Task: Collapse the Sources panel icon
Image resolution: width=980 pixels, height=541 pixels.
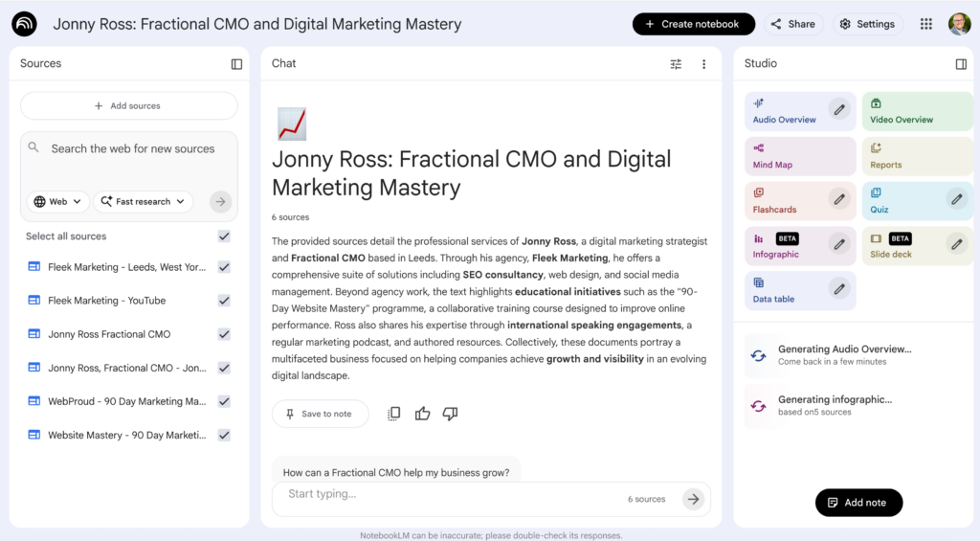Action: [x=236, y=64]
